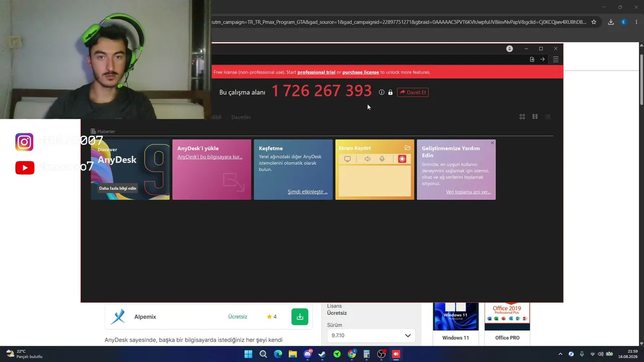This screenshot has width=644, height=362.
Task: Open the weather widget showing 22°C
Action: [24, 354]
